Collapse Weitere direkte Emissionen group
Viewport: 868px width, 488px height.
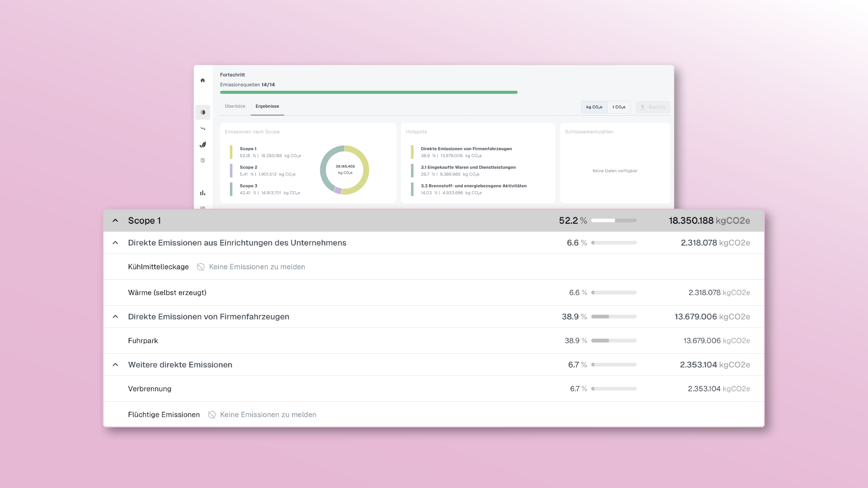click(x=115, y=365)
